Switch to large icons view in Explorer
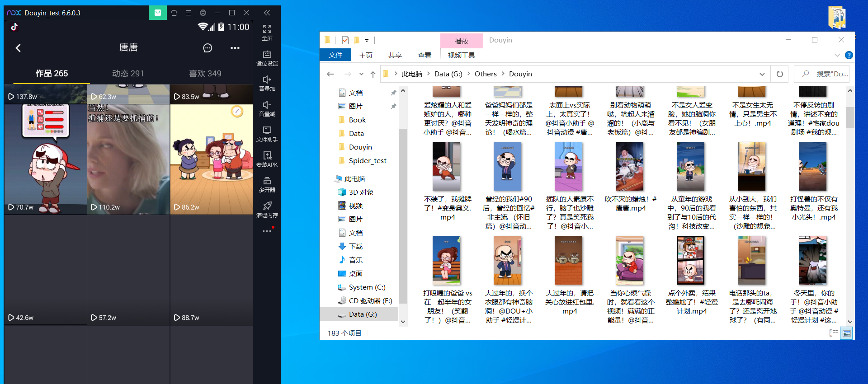The image size is (868, 384). coord(846,333)
